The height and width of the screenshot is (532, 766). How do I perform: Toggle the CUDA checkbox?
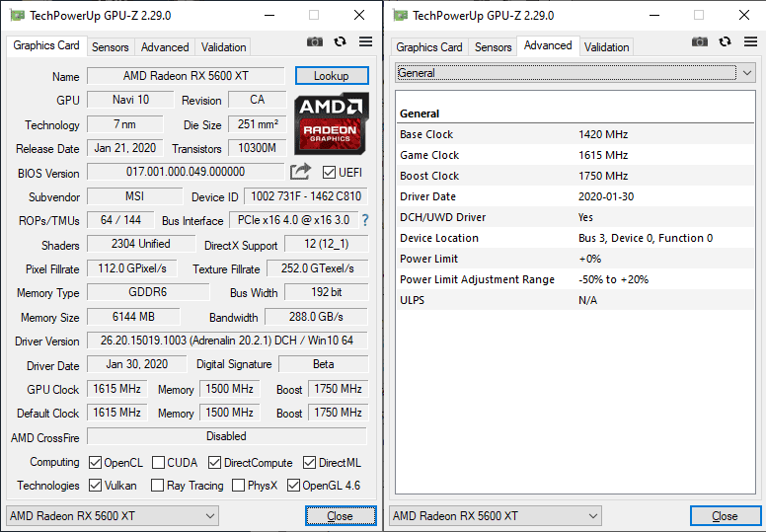pyautogui.click(x=158, y=463)
